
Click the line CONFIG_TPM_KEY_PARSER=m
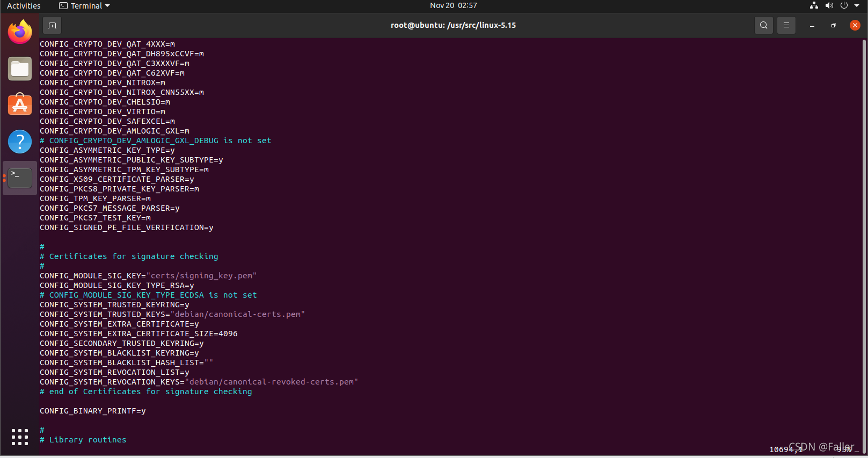pos(95,198)
